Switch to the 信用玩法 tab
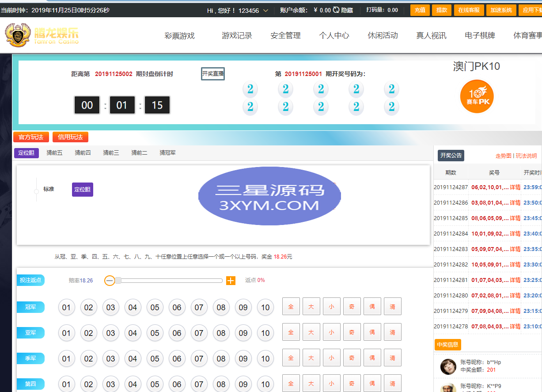The image size is (542, 392). click(70, 137)
